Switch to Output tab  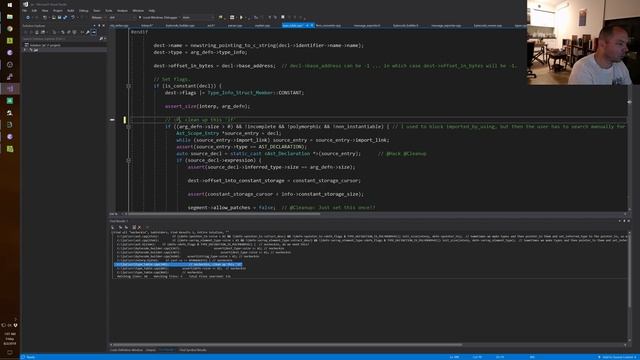pyautogui.click(x=151, y=350)
